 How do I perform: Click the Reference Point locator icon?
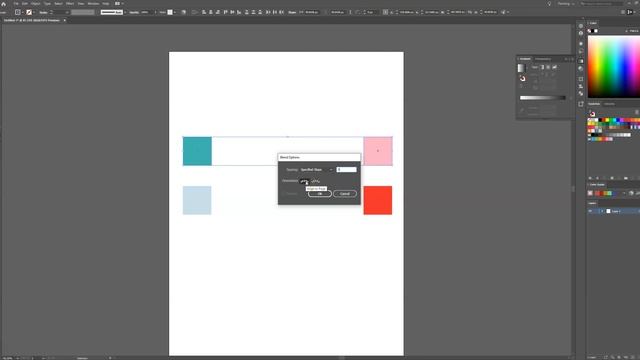point(385,12)
